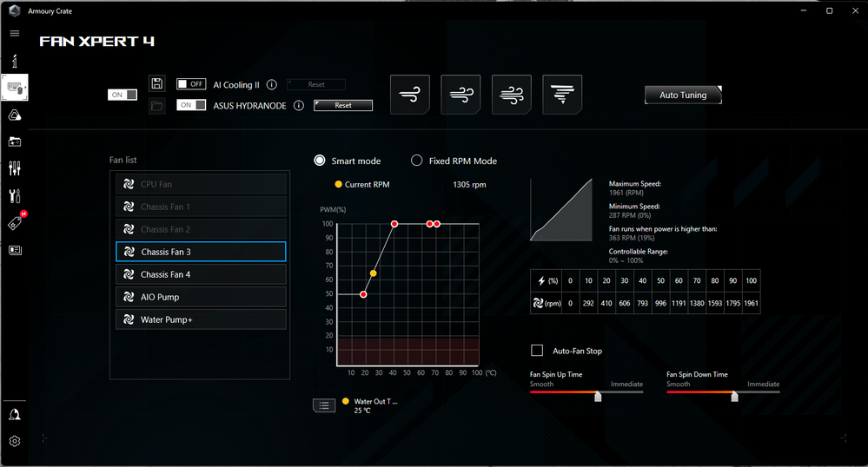The image size is (868, 467).
Task: Open the Deals tag icon with notification
Action: (15, 222)
